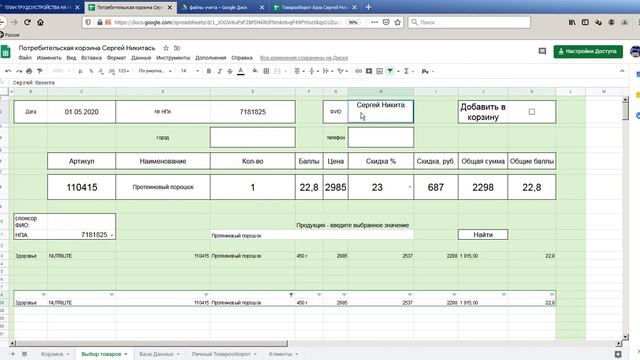Format cell as currency
The width and height of the screenshot is (640, 360).
click(x=80, y=71)
